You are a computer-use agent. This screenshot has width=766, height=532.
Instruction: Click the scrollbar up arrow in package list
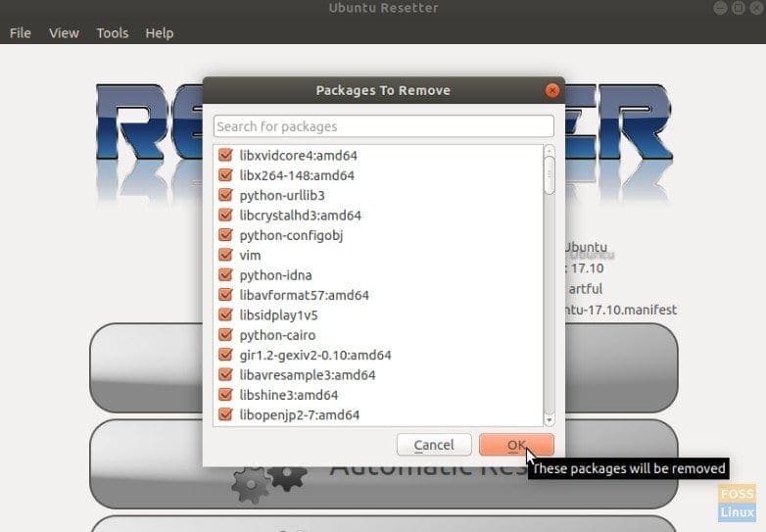click(550, 151)
